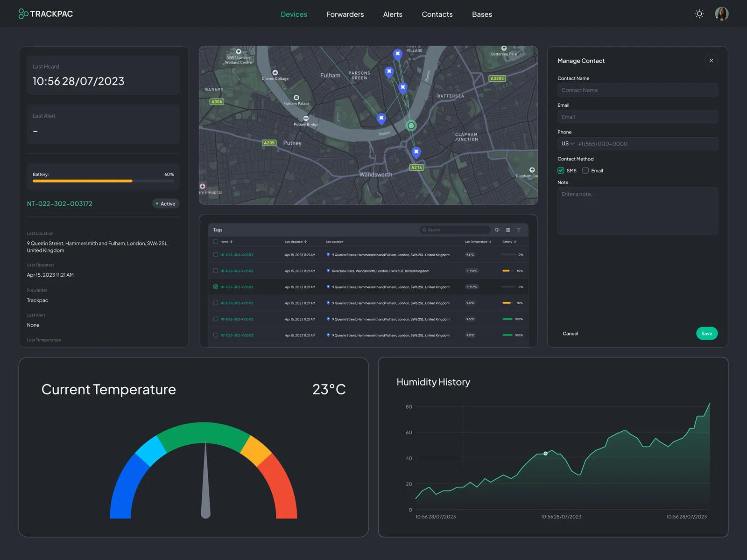Click the highlighted data point on Humidity chart
747x560 pixels.
coord(546,454)
